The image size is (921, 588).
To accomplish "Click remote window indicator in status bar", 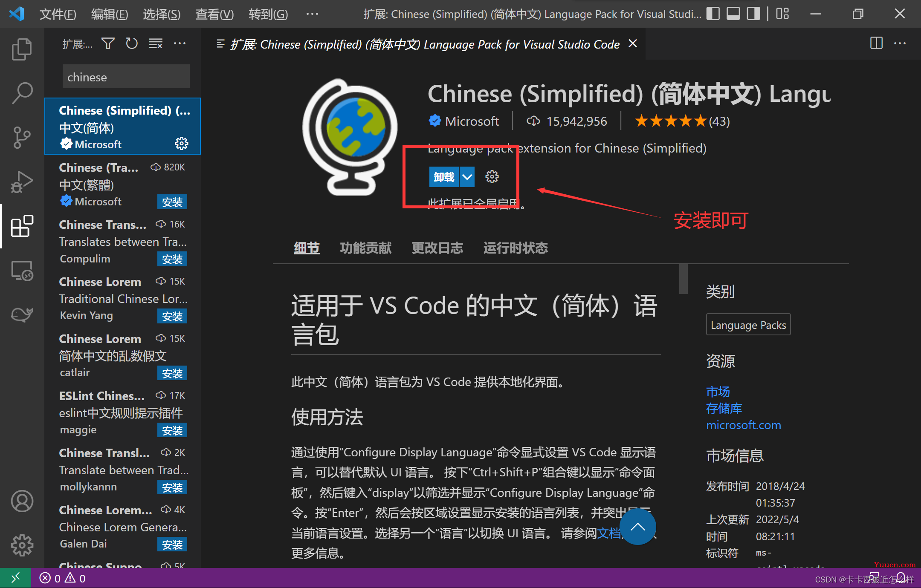I will coord(15,578).
